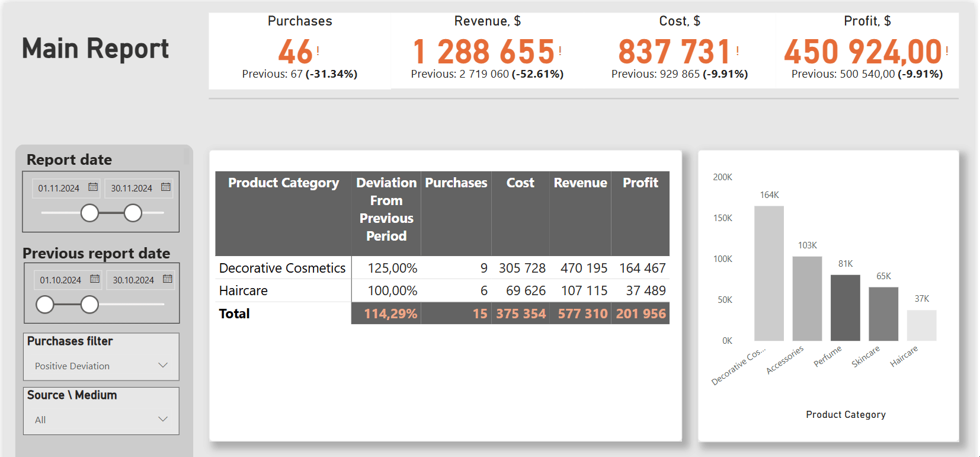The image size is (980, 457).
Task: Sort table by Cost column header
Action: tap(520, 183)
